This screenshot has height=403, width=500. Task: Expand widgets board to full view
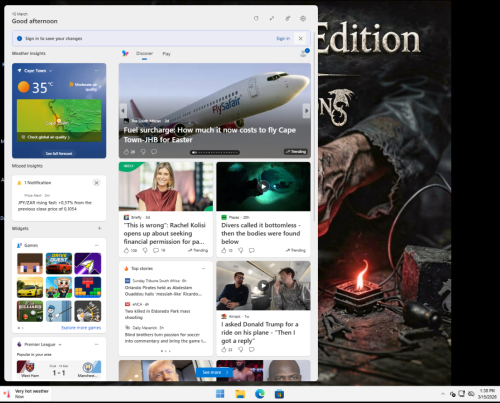[x=272, y=18]
